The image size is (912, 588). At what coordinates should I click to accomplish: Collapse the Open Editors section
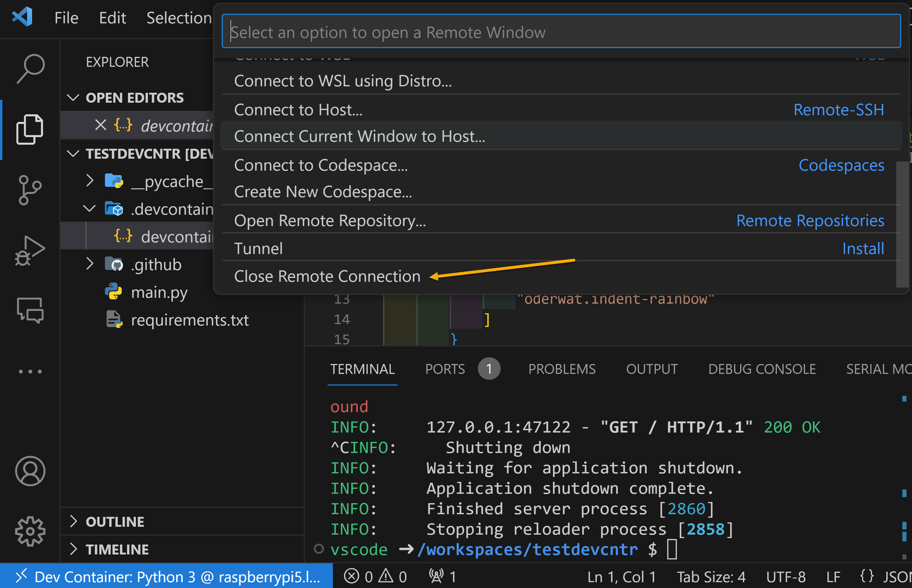point(73,97)
